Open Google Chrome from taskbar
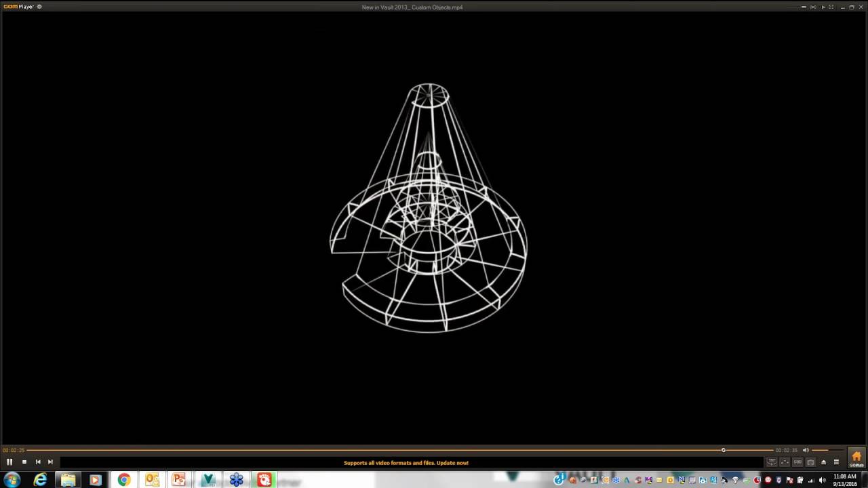The height and width of the screenshot is (488, 868). click(x=123, y=480)
